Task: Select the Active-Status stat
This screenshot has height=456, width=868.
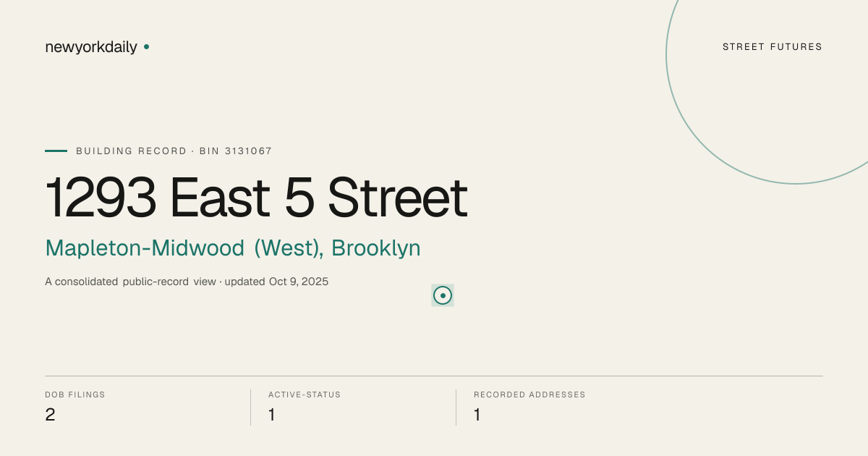Action: pyautogui.click(x=305, y=407)
